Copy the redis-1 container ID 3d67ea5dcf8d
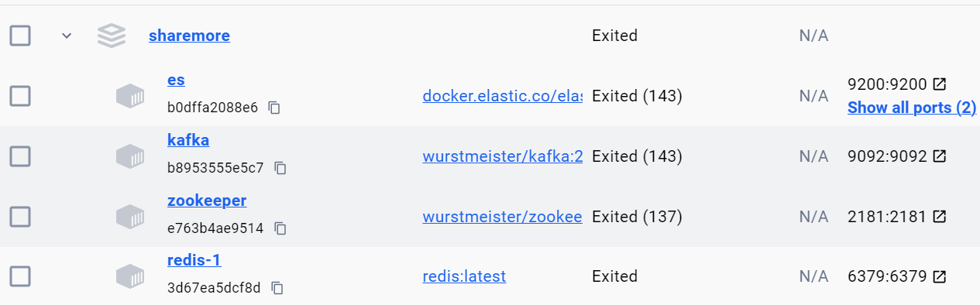 [277, 288]
